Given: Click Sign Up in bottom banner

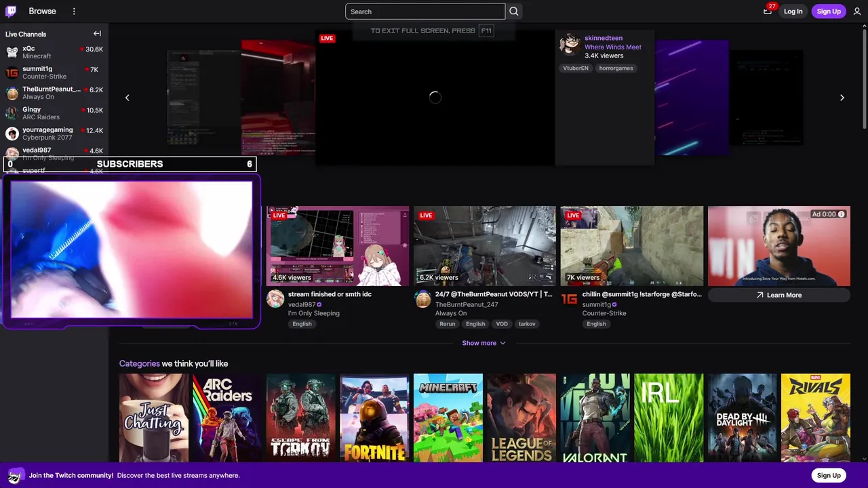Looking at the screenshot, I should 829,475.
